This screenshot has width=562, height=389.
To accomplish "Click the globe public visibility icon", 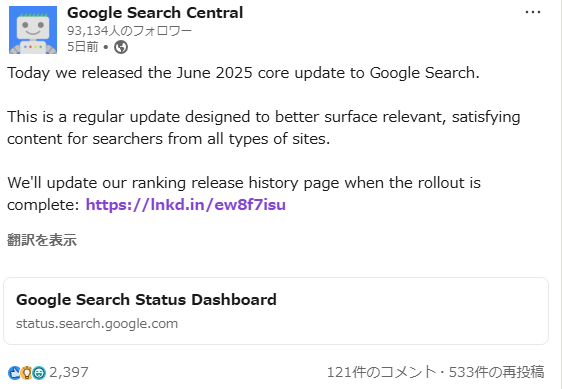I will coord(121,47).
